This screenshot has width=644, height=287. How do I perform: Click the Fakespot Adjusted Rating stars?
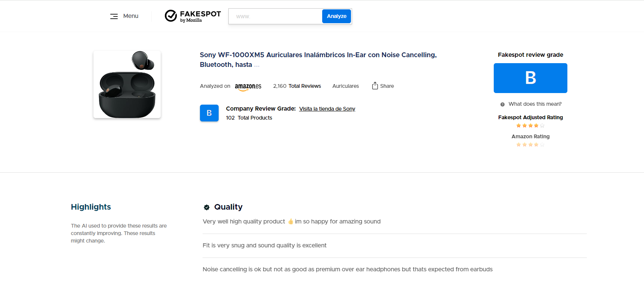[x=530, y=126]
